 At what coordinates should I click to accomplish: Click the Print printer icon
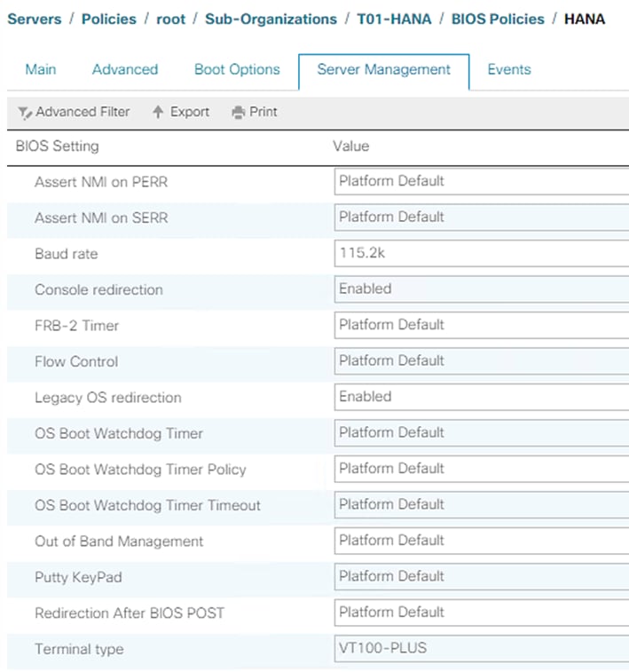[238, 113]
